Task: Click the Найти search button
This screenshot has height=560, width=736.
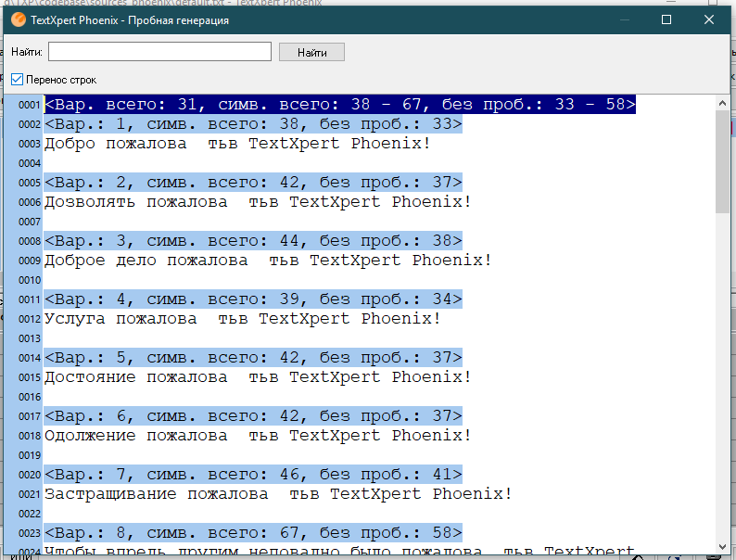Action: 311,52
